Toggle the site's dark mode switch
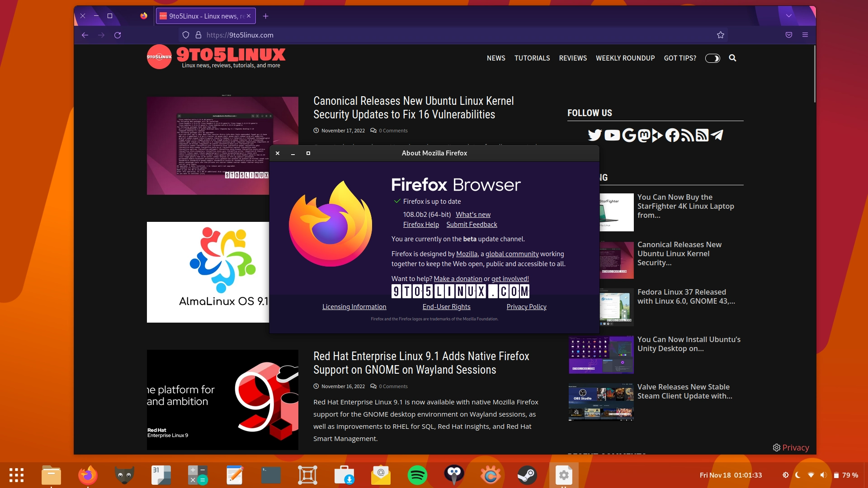 click(x=712, y=58)
